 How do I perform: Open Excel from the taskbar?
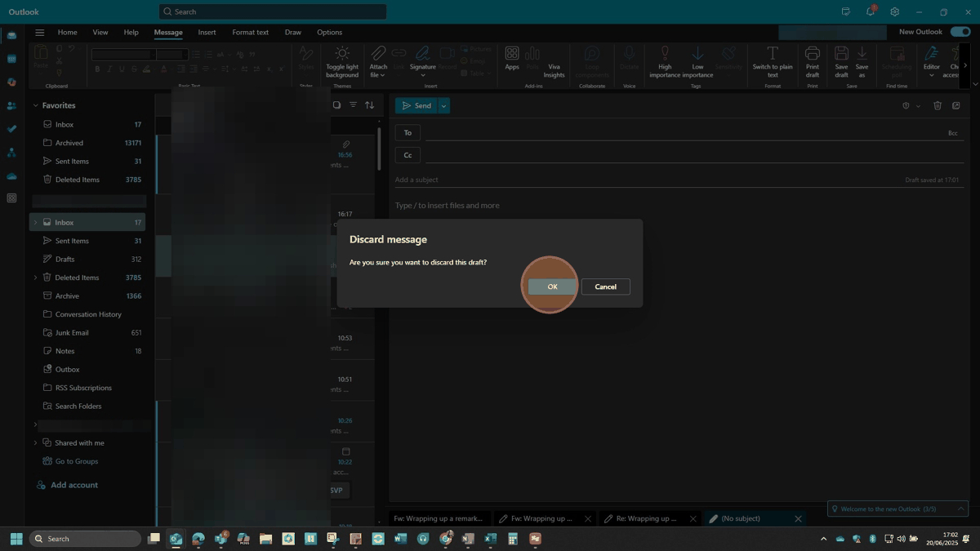tap(490, 539)
